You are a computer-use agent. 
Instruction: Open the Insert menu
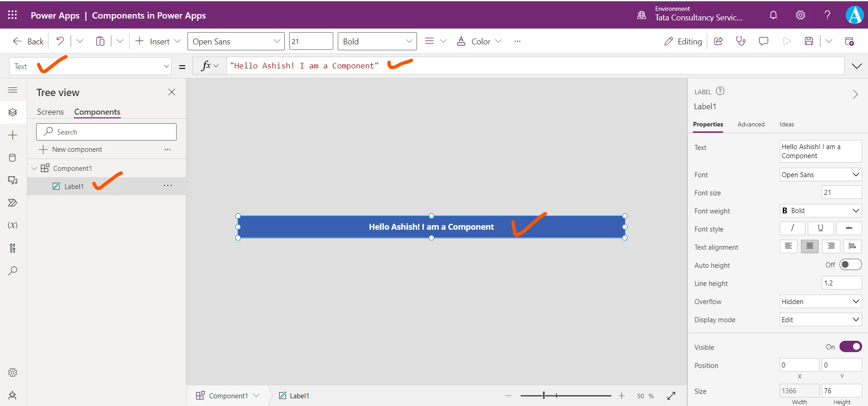(x=158, y=41)
